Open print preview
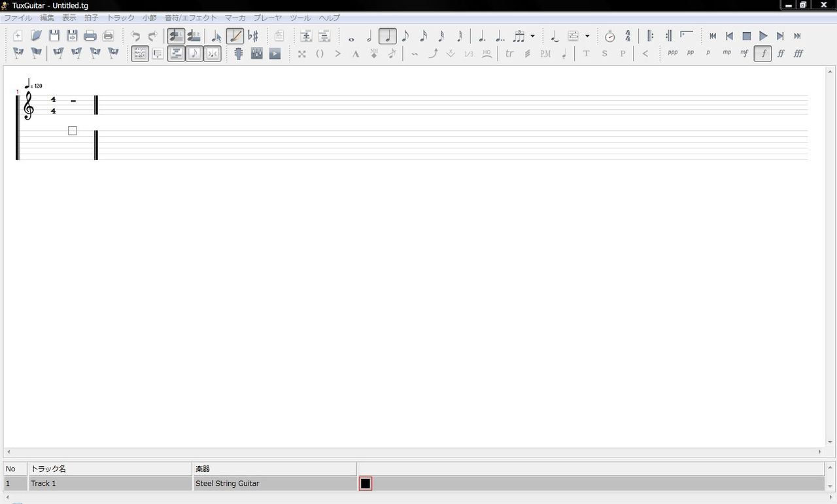This screenshot has height=504, width=837. click(x=109, y=36)
